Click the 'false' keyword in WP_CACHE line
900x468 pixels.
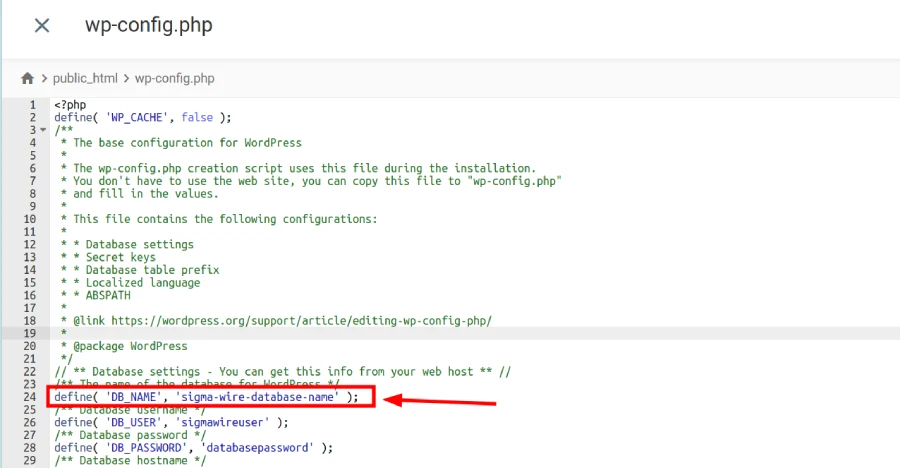point(196,117)
